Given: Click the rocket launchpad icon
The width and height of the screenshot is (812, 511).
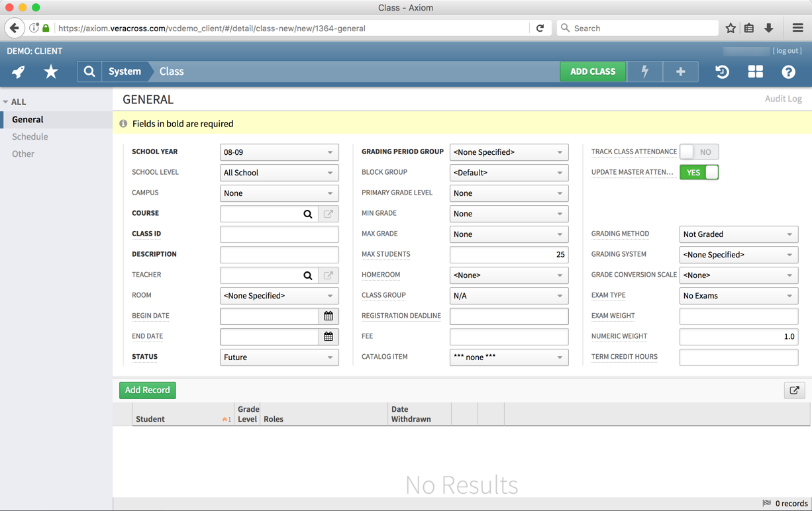Looking at the screenshot, I should pyautogui.click(x=19, y=71).
